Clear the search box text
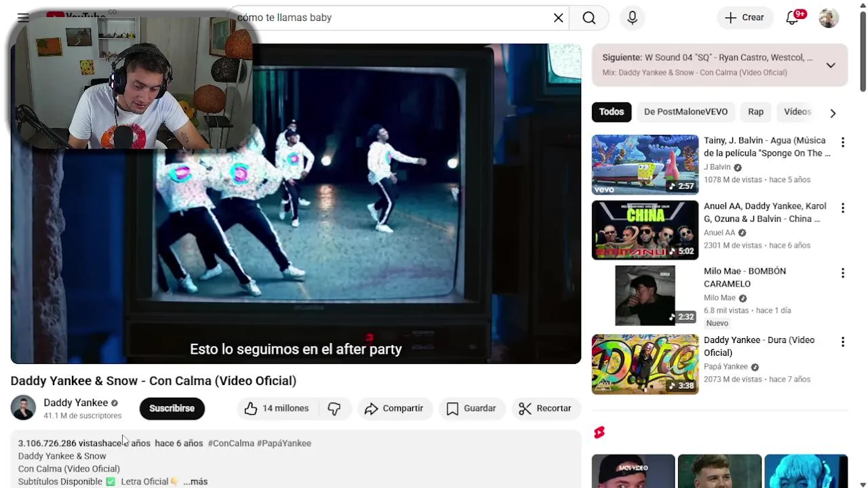This screenshot has width=868, height=488. (558, 18)
